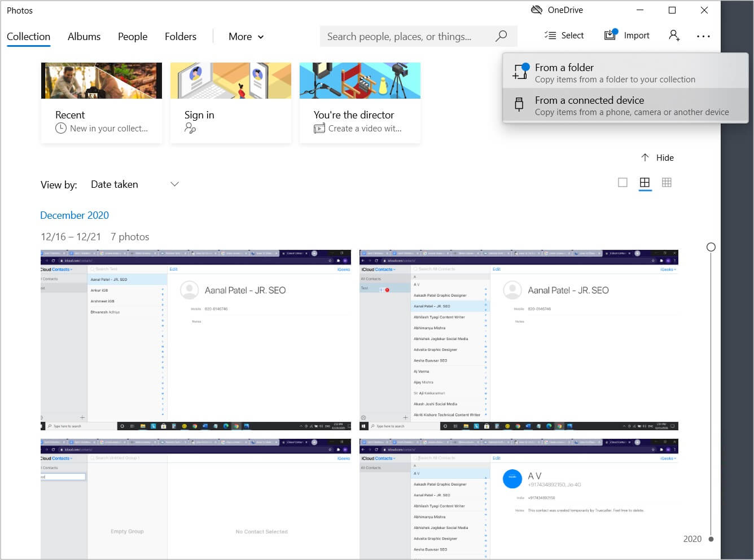This screenshot has width=754, height=560.
Task: Switch to small grid view
Action: 667,182
